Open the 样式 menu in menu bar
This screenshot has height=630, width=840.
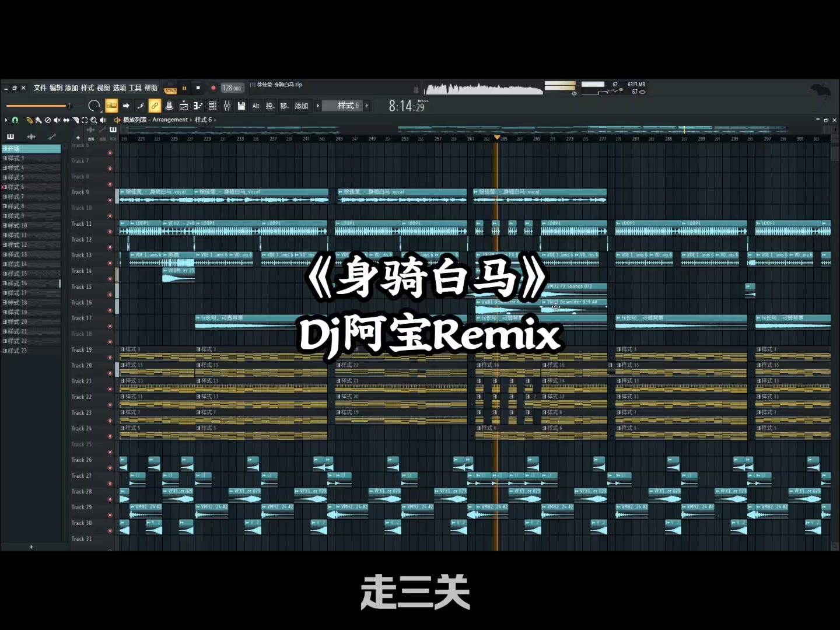(x=87, y=88)
